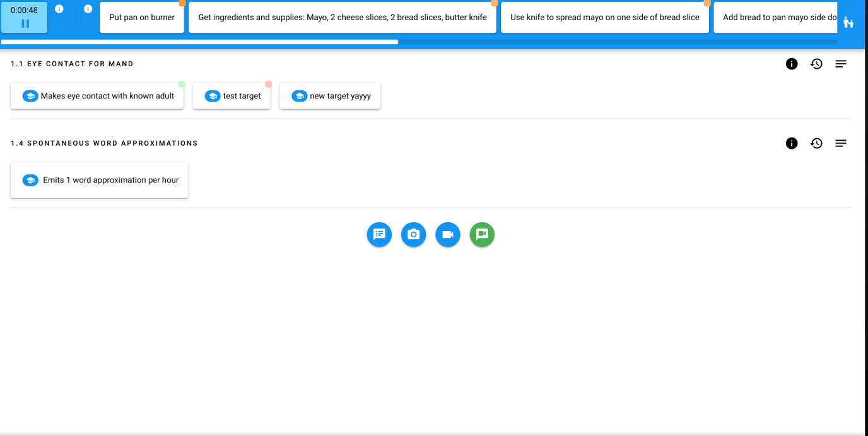Select Add bread to pan step

(776, 18)
